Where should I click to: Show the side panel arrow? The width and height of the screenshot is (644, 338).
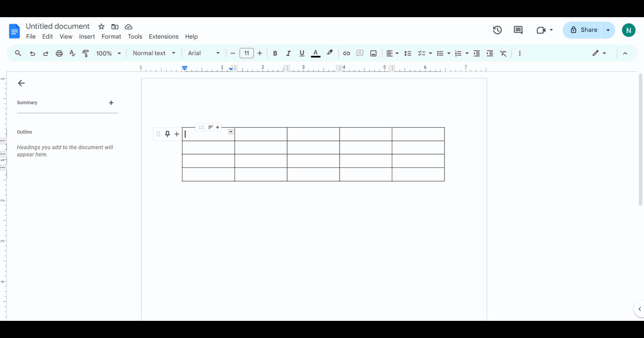[x=639, y=309]
